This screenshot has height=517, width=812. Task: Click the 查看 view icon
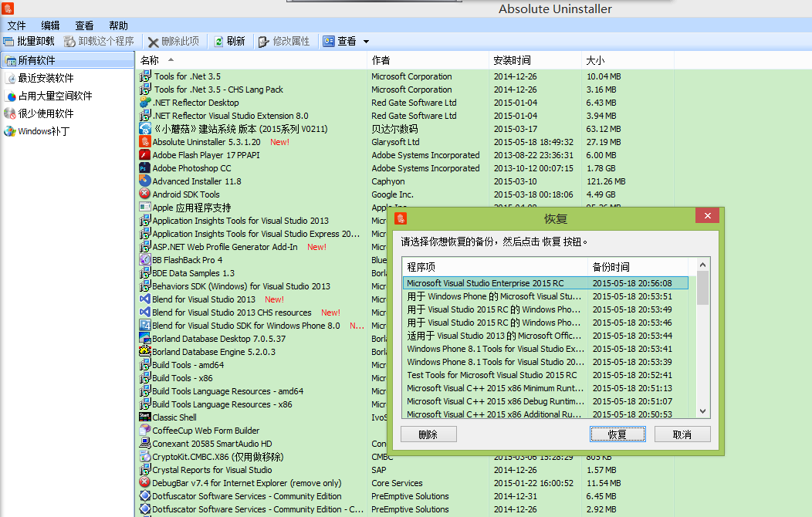(x=328, y=42)
